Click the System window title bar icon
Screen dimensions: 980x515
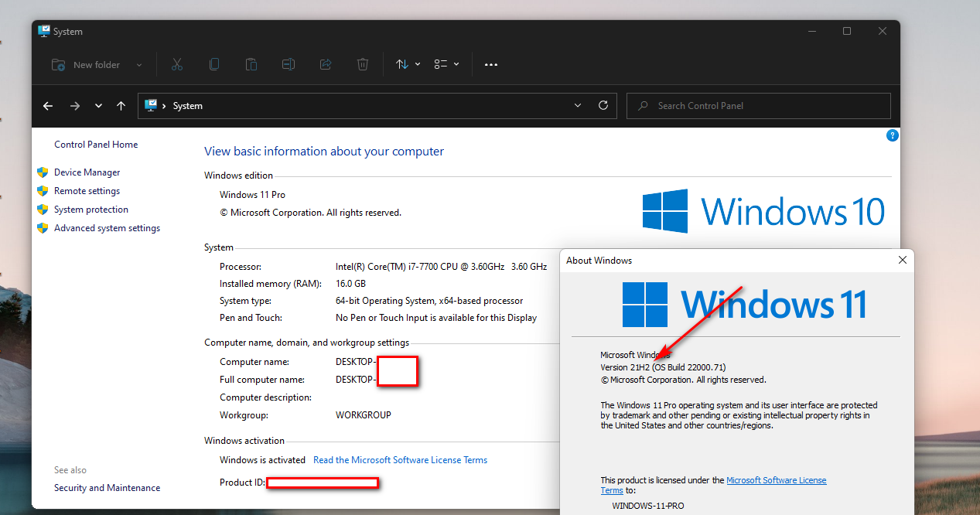pos(43,31)
